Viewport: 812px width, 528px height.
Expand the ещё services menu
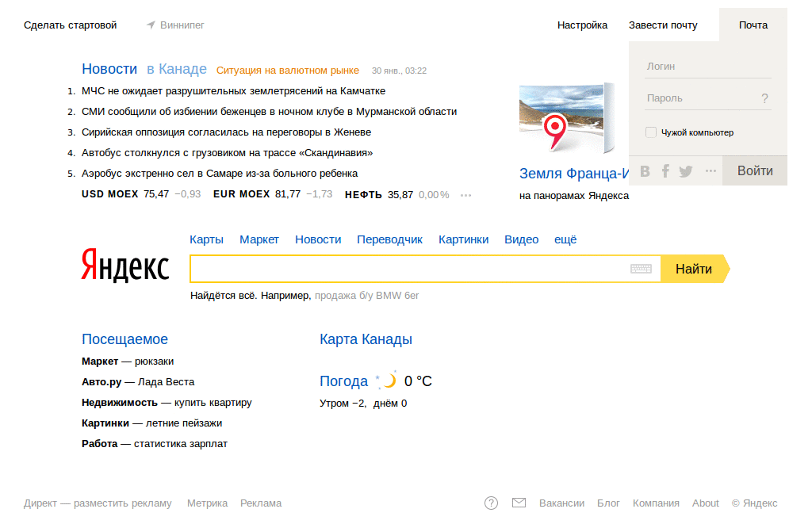tap(565, 239)
